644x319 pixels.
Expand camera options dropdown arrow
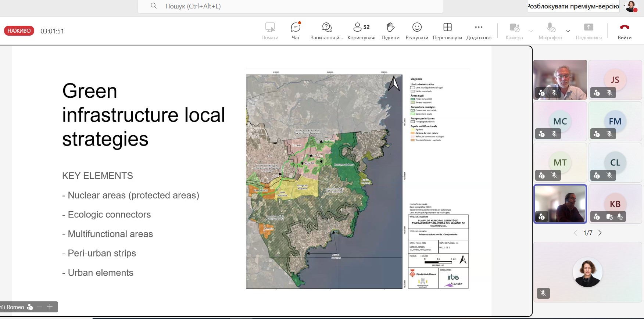tap(531, 31)
